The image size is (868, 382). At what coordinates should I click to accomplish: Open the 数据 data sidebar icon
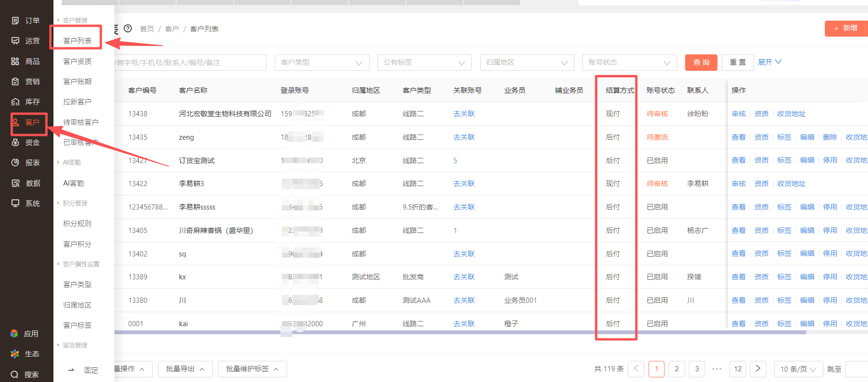15,183
